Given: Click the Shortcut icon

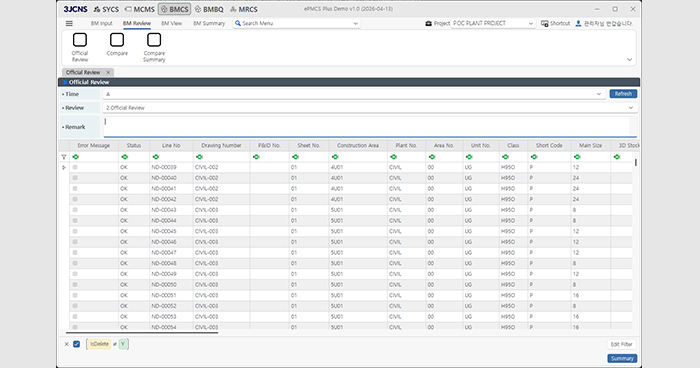Looking at the screenshot, I should 545,23.
